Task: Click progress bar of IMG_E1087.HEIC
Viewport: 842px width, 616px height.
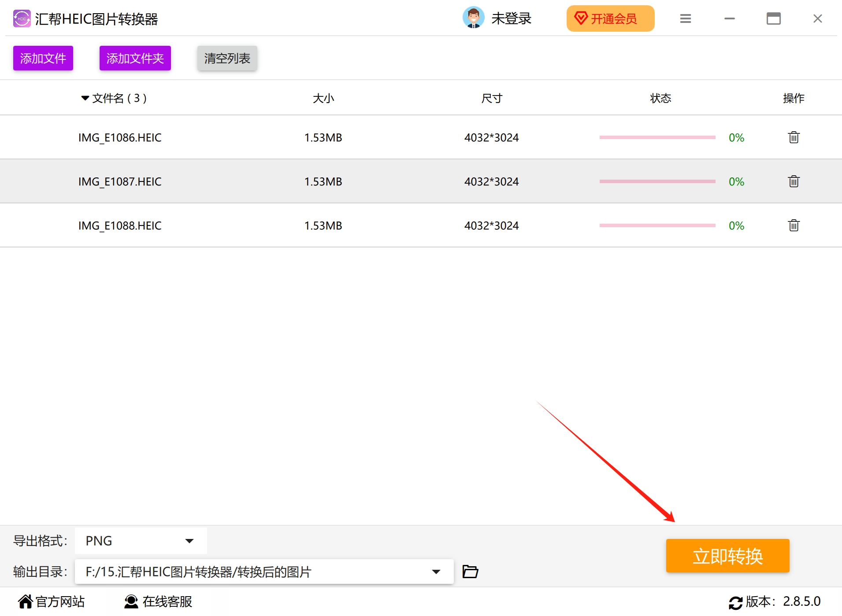Action: point(657,181)
